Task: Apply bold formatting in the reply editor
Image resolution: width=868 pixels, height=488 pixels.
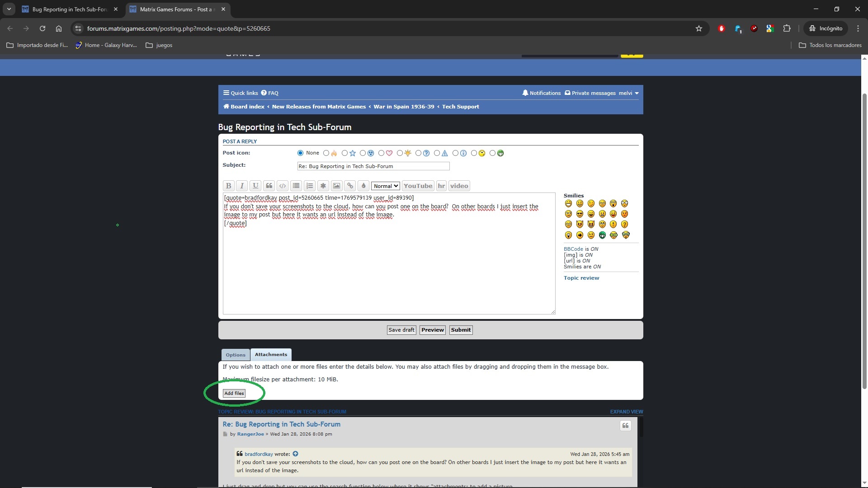Action: pyautogui.click(x=228, y=186)
